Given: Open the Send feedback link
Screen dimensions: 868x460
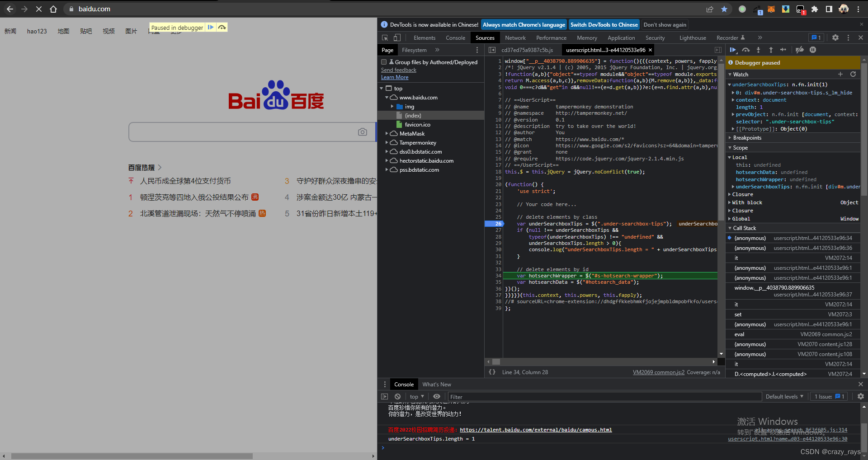Looking at the screenshot, I should [399, 70].
